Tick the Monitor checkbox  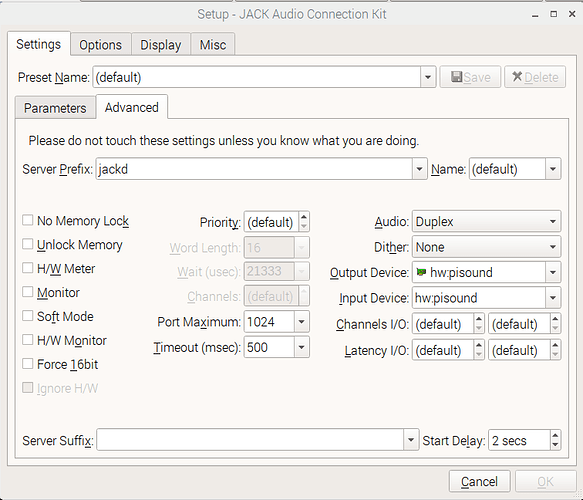pyautogui.click(x=28, y=292)
